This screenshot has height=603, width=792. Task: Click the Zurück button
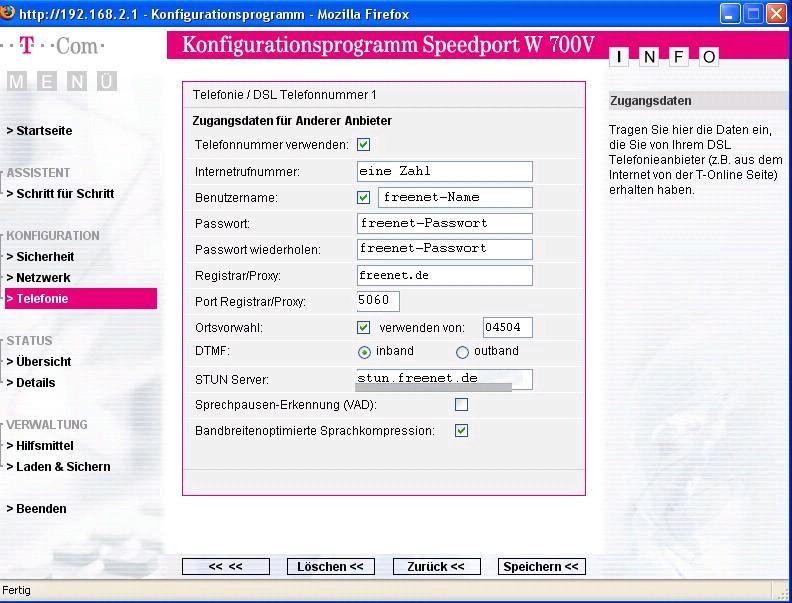(436, 567)
